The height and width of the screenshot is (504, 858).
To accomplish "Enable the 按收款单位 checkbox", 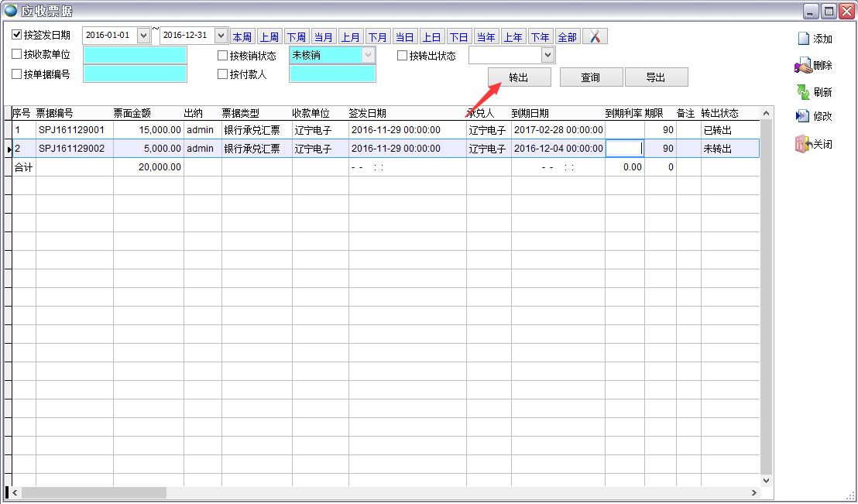I will [17, 55].
